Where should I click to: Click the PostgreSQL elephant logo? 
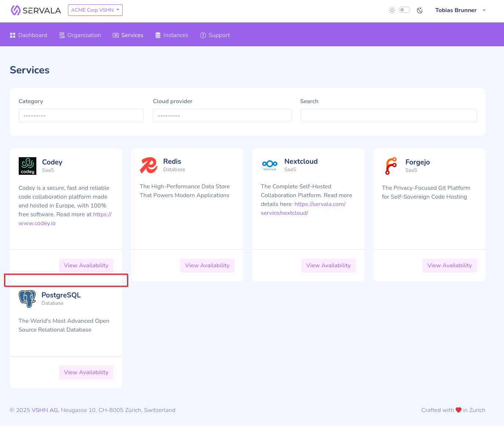click(x=28, y=299)
